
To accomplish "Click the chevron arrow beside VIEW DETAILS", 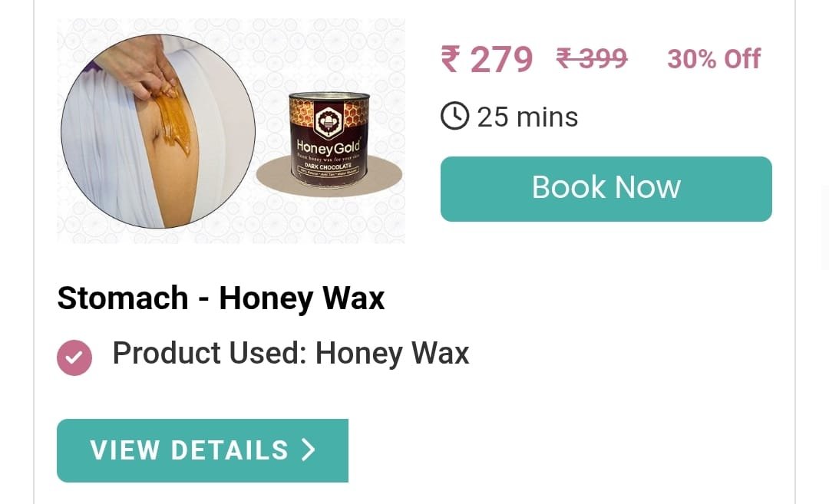I will point(309,450).
